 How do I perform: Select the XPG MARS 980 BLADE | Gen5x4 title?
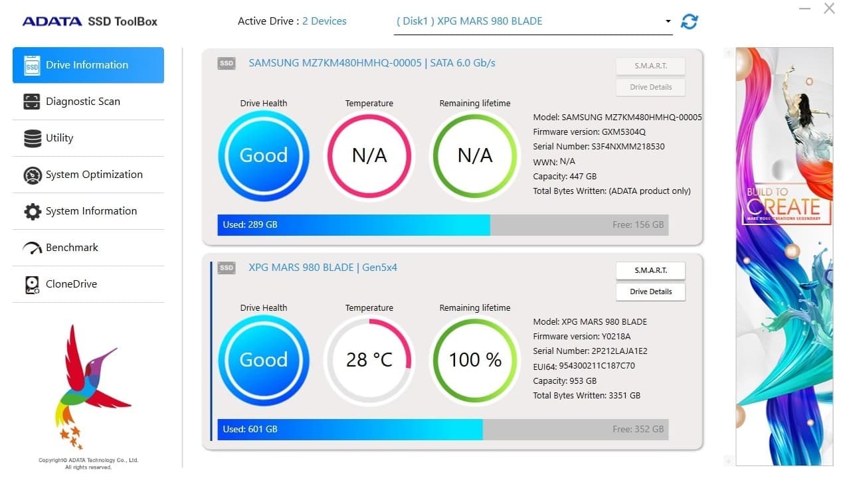click(323, 268)
